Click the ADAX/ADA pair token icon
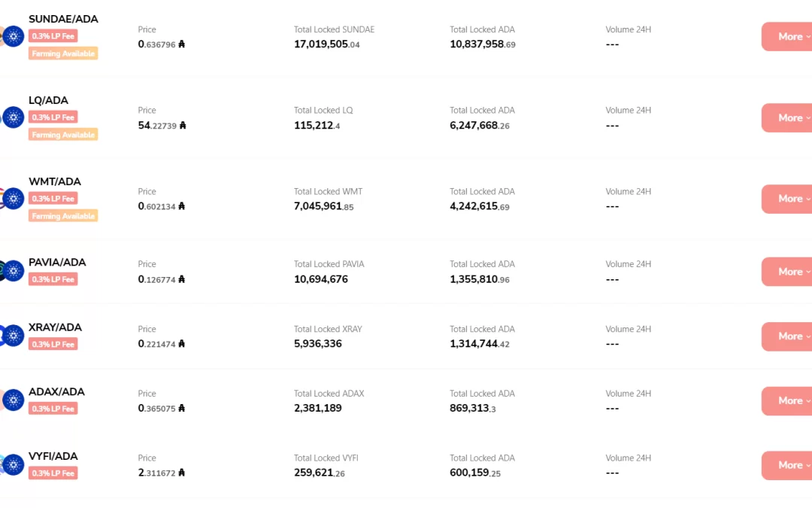This screenshot has width=812, height=508. point(13,400)
